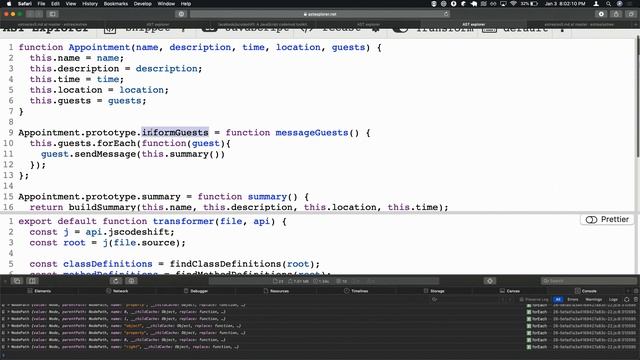Open the History menu
This screenshot has height=360, width=640.
click(x=90, y=4)
